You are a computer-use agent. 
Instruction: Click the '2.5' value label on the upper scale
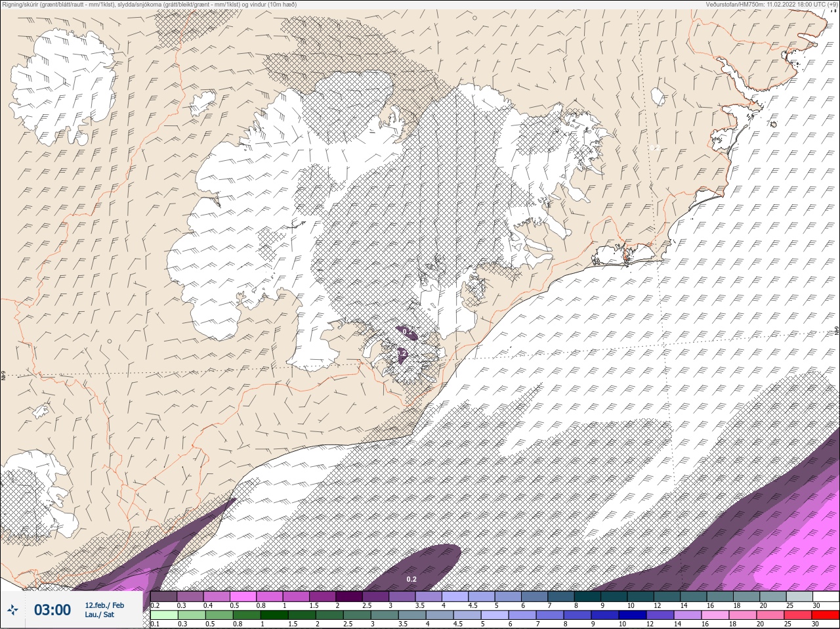click(x=367, y=605)
